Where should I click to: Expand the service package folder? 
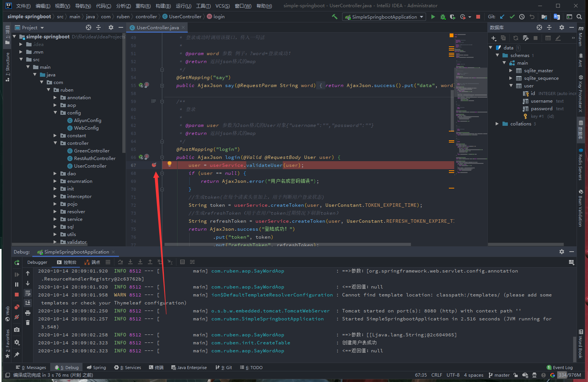click(55, 219)
